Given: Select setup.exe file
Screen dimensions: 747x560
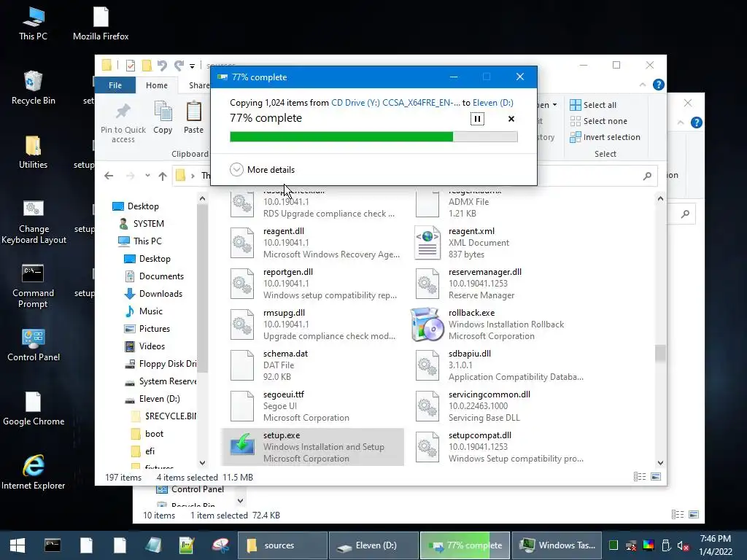Looking at the screenshot, I should pos(313,447).
